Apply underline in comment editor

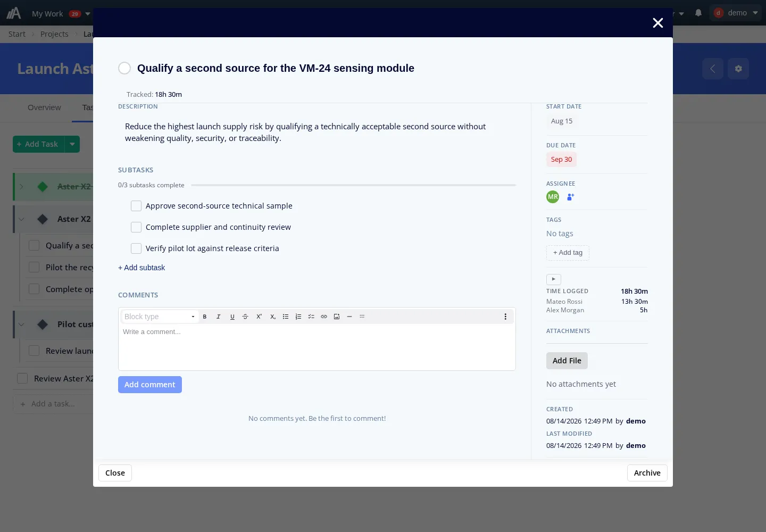[232, 317]
